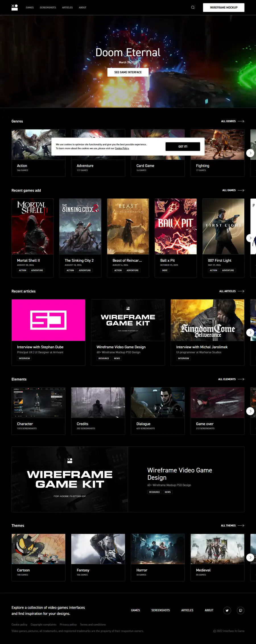Viewport: 256px width, 644px height.
Task: Click the Twitter icon in footer
Action: tap(227, 610)
